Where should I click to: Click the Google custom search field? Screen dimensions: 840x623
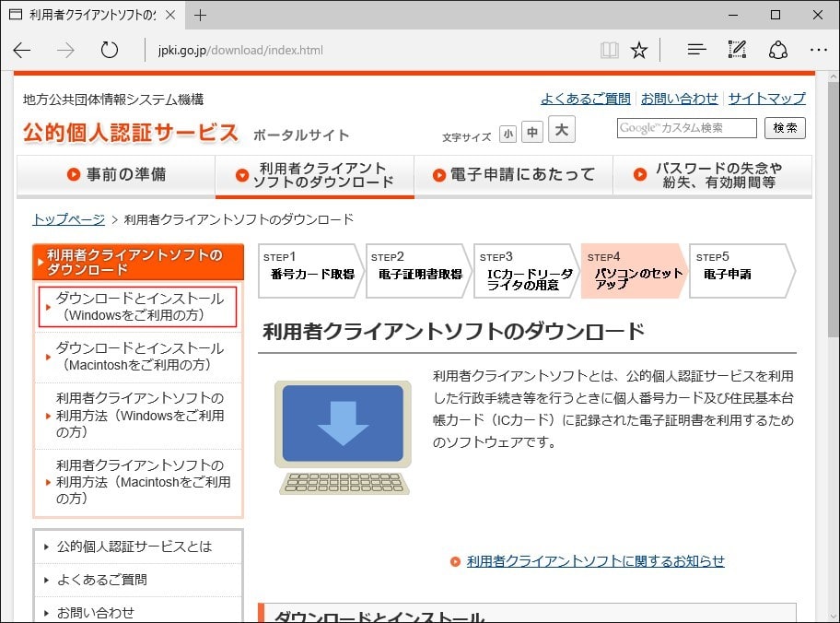[x=686, y=128]
